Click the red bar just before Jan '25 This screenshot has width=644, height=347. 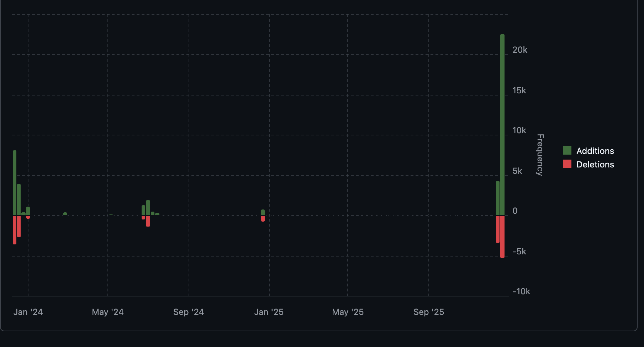[263, 219]
